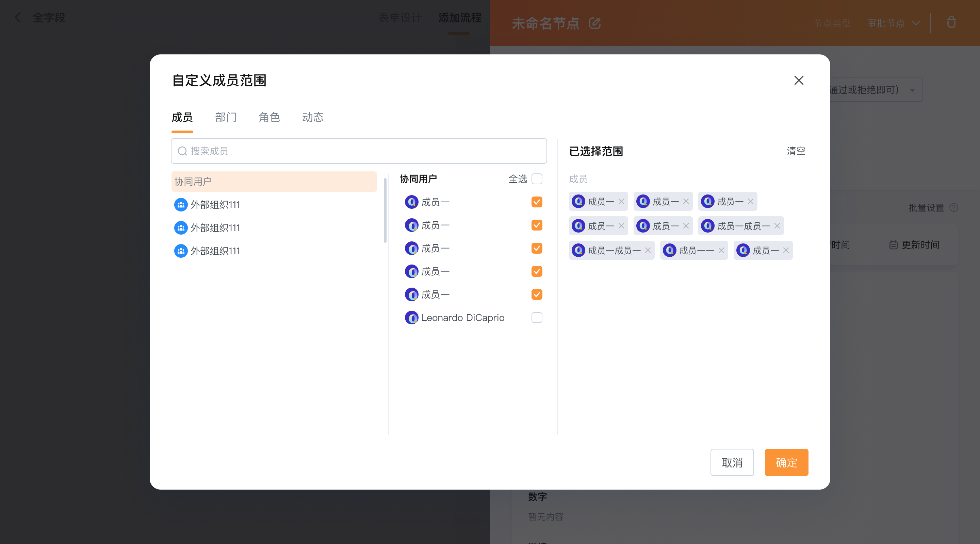Viewport: 980px width, 544px height.
Task: Remove the last 成员一 tag in 已选择范围
Action: tap(786, 250)
